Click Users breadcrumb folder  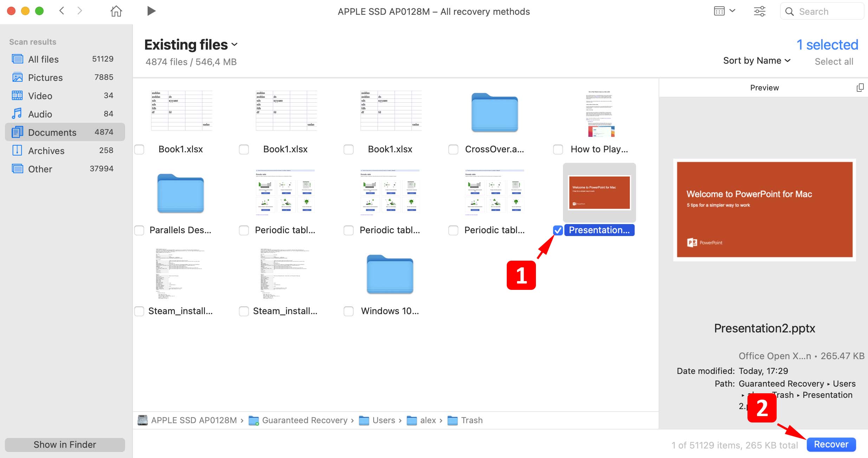pyautogui.click(x=377, y=420)
